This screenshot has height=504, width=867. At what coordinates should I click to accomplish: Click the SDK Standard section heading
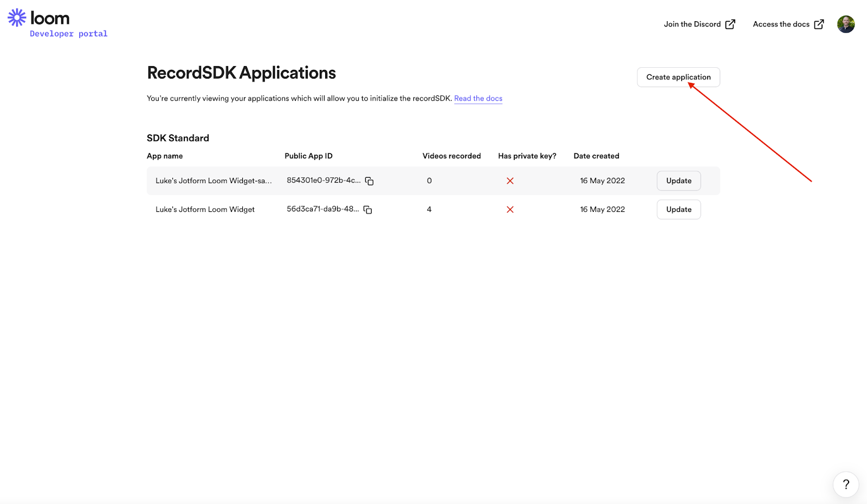[x=178, y=138]
